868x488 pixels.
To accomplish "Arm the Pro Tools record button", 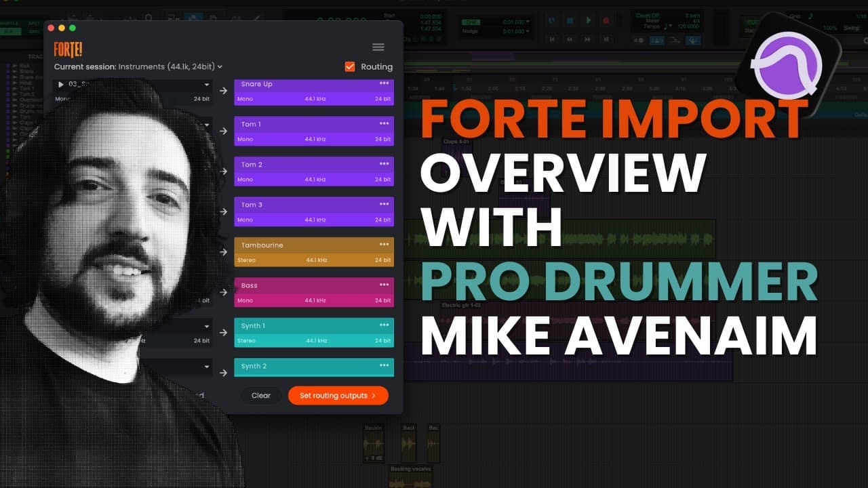I will coord(606,21).
